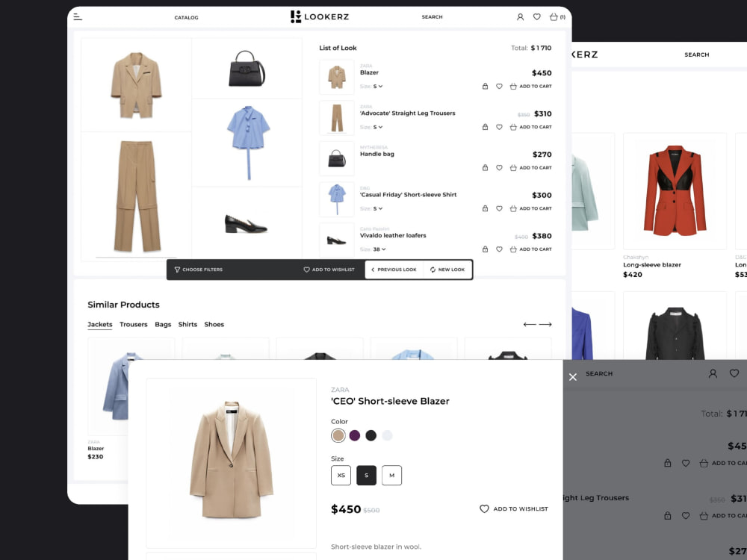This screenshot has height=560, width=747.
Task: Open Search in the background window header
Action: pos(696,55)
